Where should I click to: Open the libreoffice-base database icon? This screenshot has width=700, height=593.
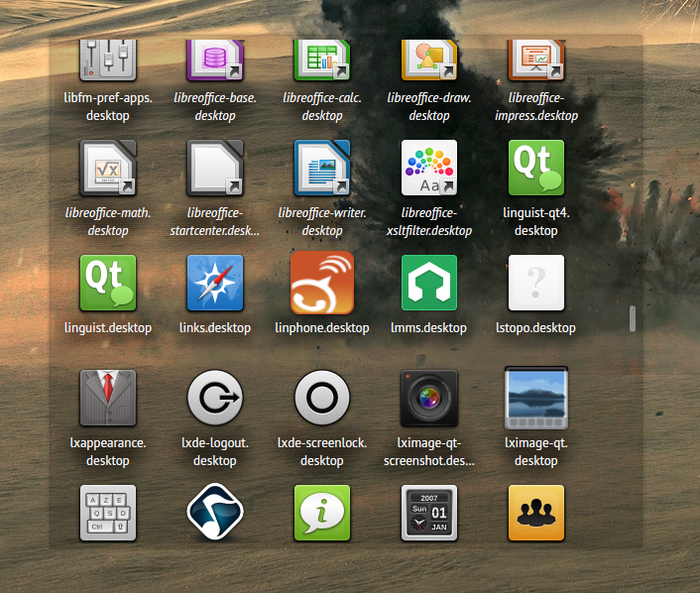(x=215, y=59)
